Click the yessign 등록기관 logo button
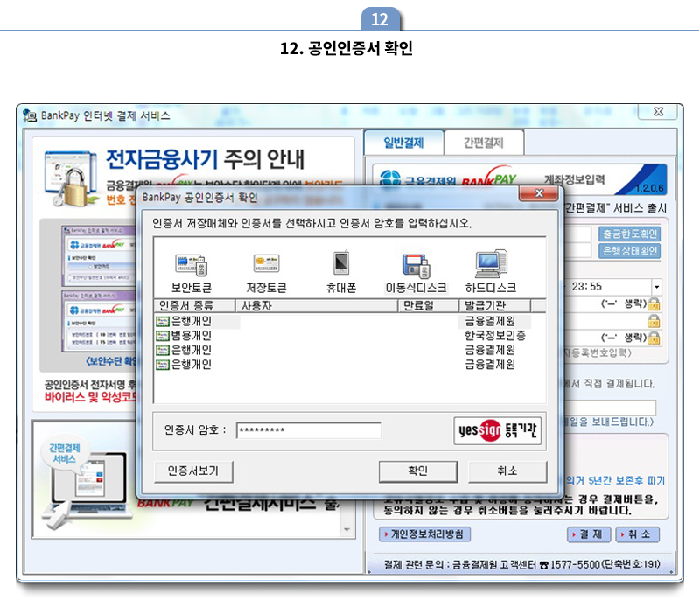 [x=497, y=430]
